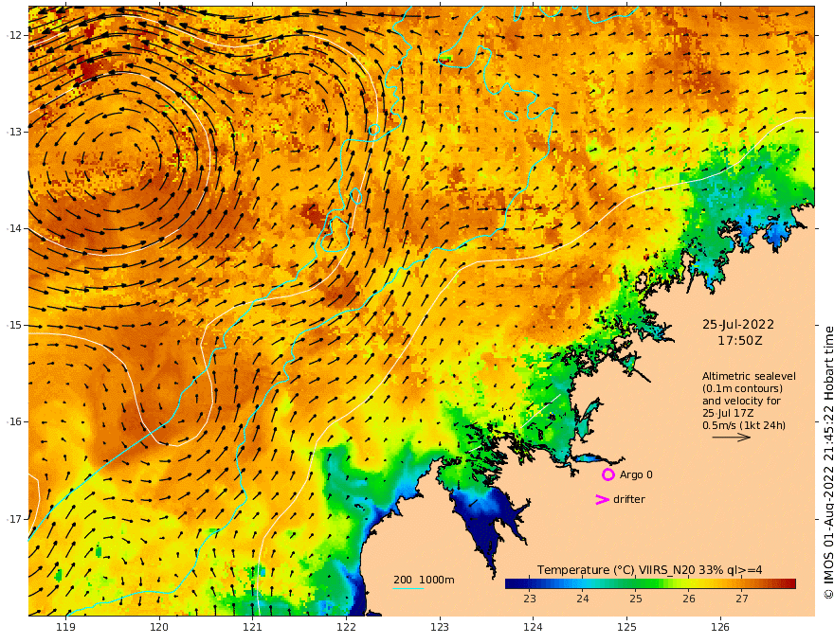Click the 'Argo 0' legend label

(x=636, y=474)
